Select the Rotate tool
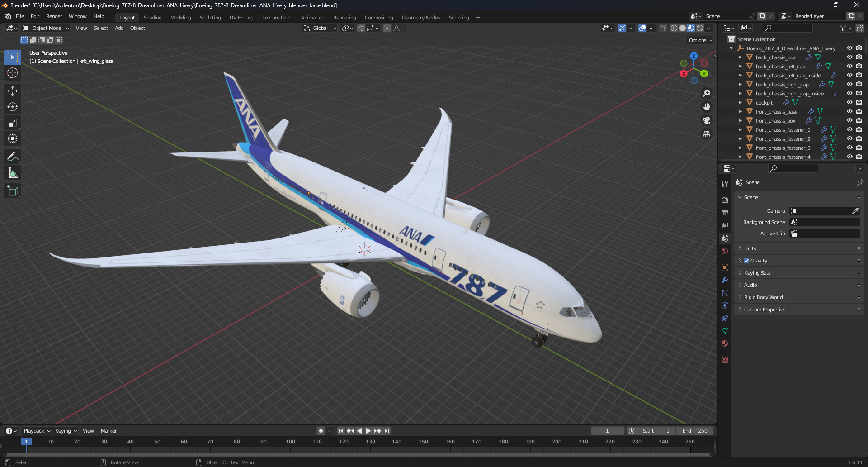Screen dimensions: 868x467 13,107
